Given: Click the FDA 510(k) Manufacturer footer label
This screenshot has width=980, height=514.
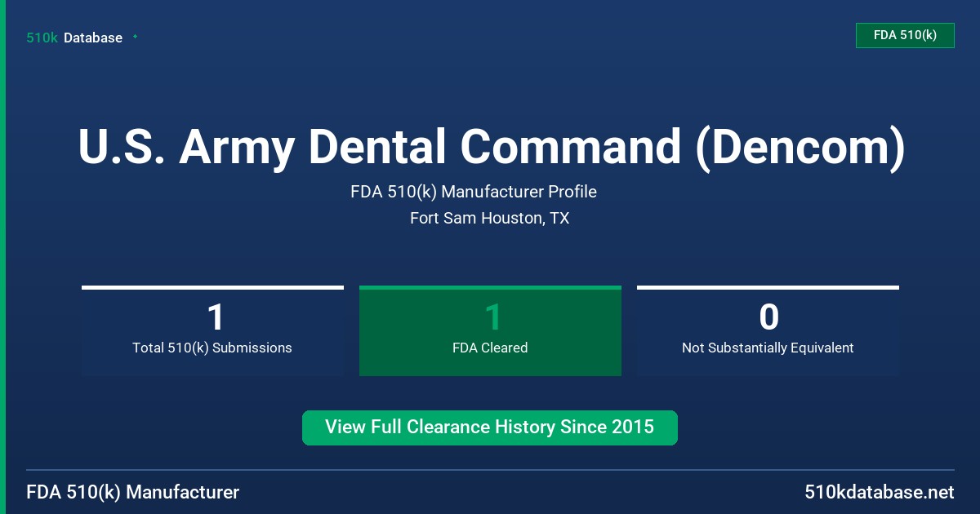Looking at the screenshot, I should click(x=133, y=492).
